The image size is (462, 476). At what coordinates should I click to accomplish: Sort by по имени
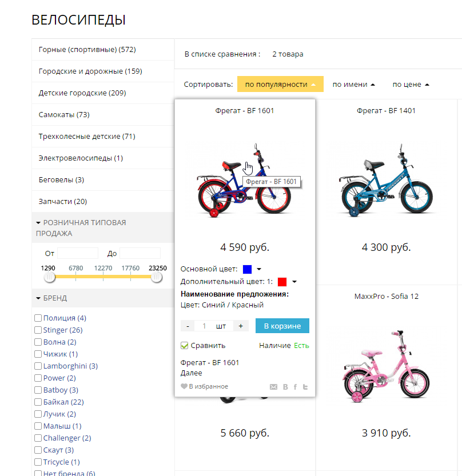[x=354, y=85]
